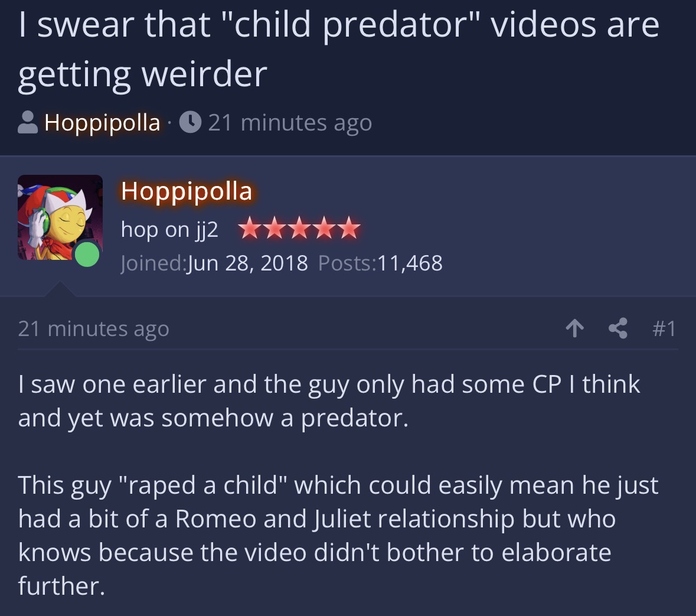The height and width of the screenshot is (616, 696).
Task: Click the thread author name under the title
Action: pyautogui.click(x=102, y=123)
